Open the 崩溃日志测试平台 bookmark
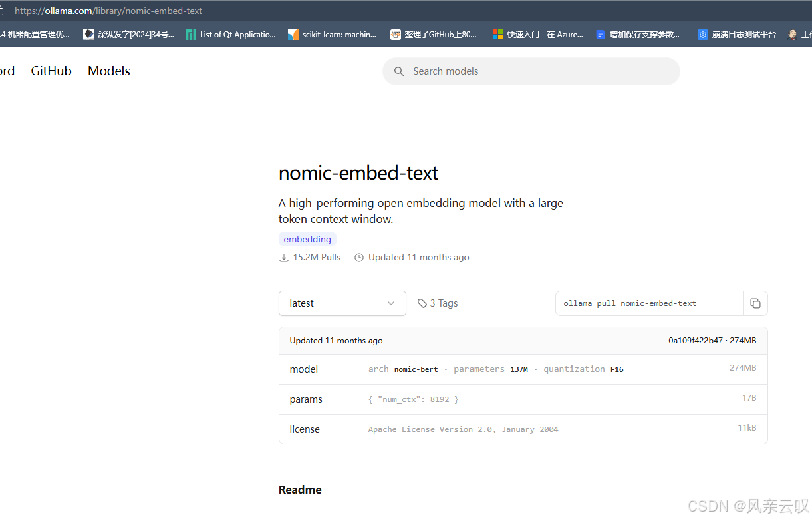Viewport: 812px width, 519px height. tap(737, 35)
